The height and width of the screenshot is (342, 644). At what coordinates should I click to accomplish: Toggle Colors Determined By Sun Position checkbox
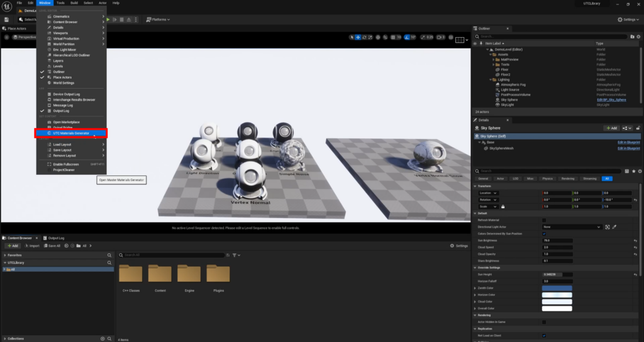pyautogui.click(x=544, y=234)
